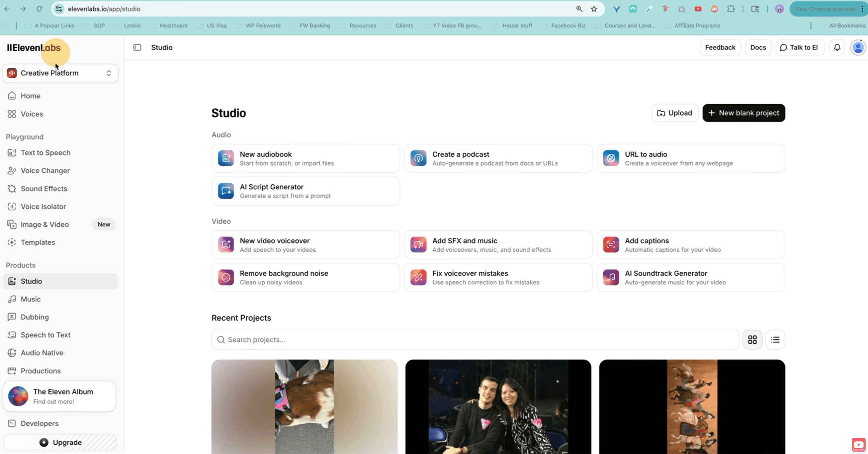Viewport: 868px width, 454px height.
Task: Click the browser back arrow
Action: [x=7, y=9]
